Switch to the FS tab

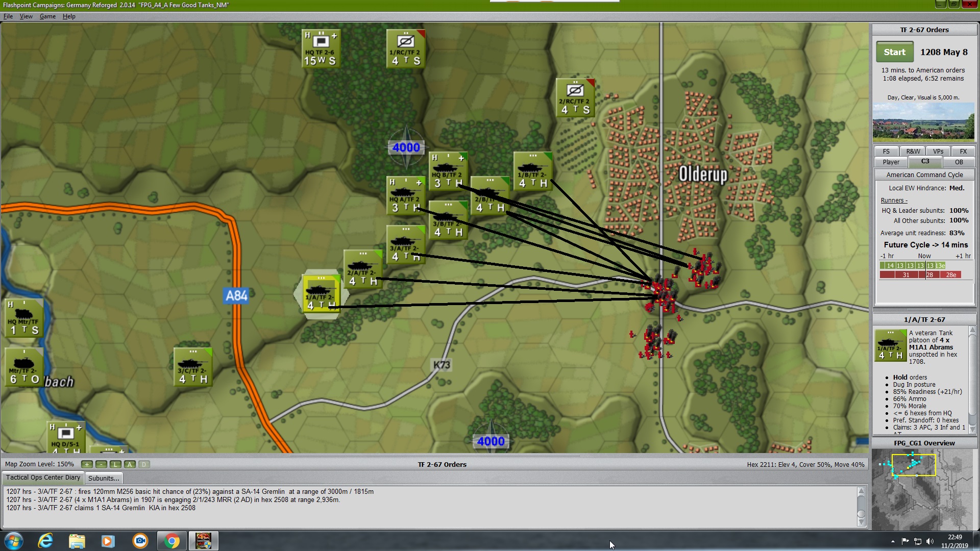(x=886, y=152)
